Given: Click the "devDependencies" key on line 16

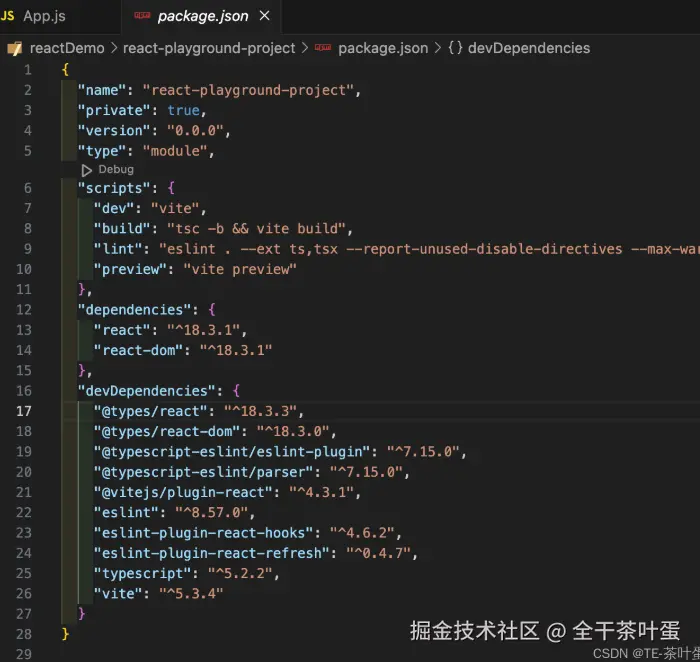Looking at the screenshot, I should 147,391.
